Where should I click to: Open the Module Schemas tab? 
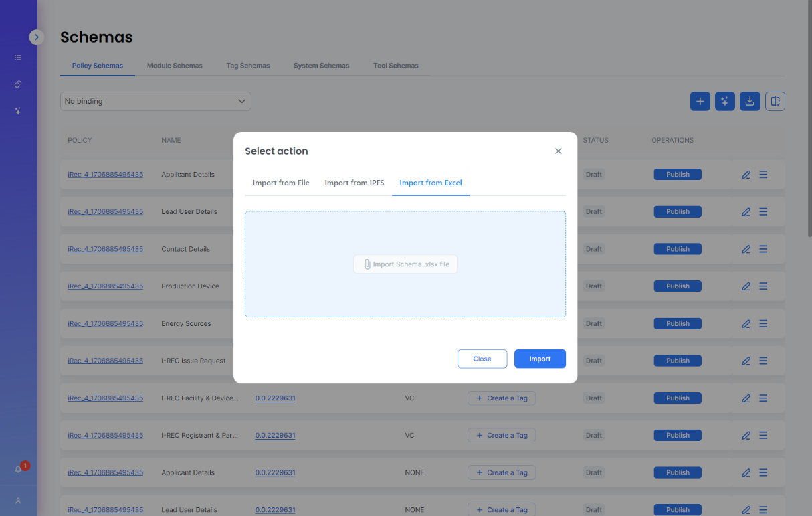(x=175, y=66)
